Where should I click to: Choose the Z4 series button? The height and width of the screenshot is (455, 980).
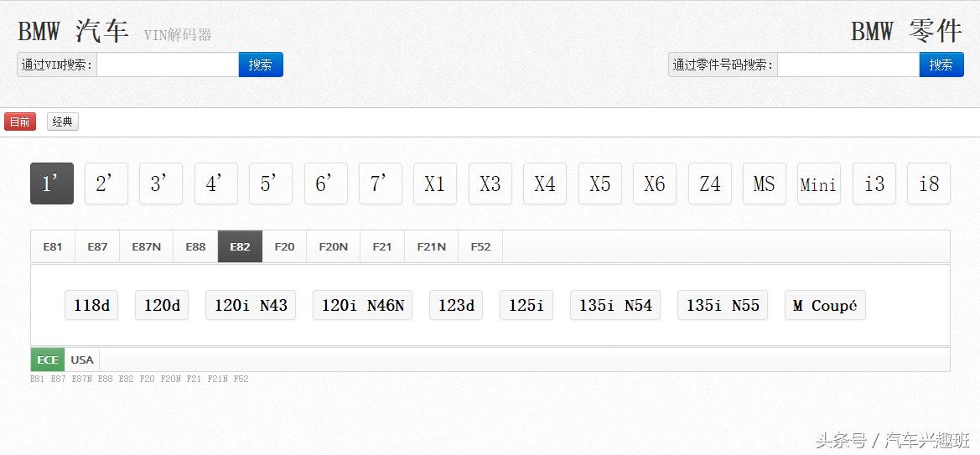(710, 184)
